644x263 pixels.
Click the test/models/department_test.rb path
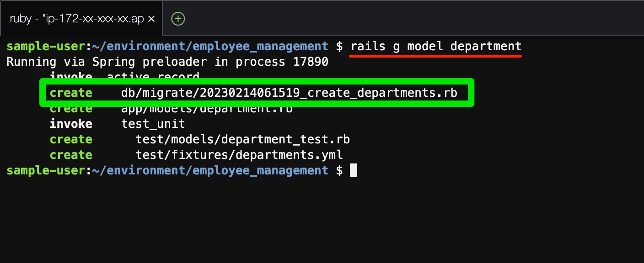[x=242, y=139]
